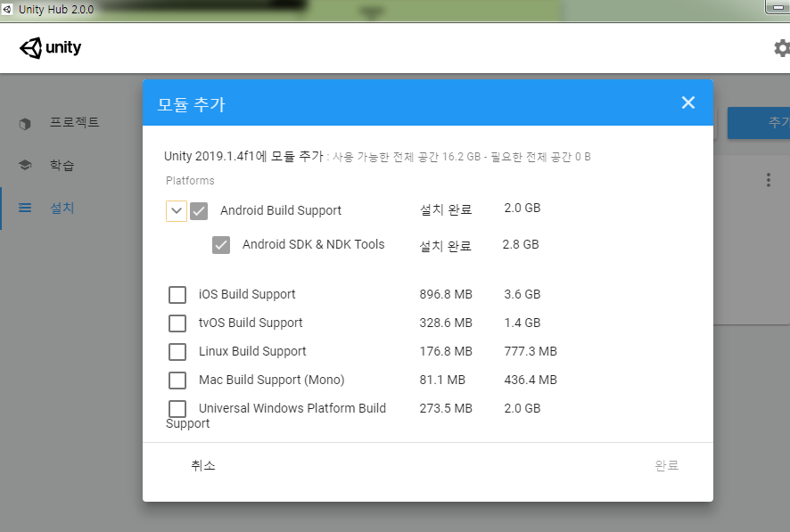
Task: Open settings with the gear icon
Action: point(781,48)
